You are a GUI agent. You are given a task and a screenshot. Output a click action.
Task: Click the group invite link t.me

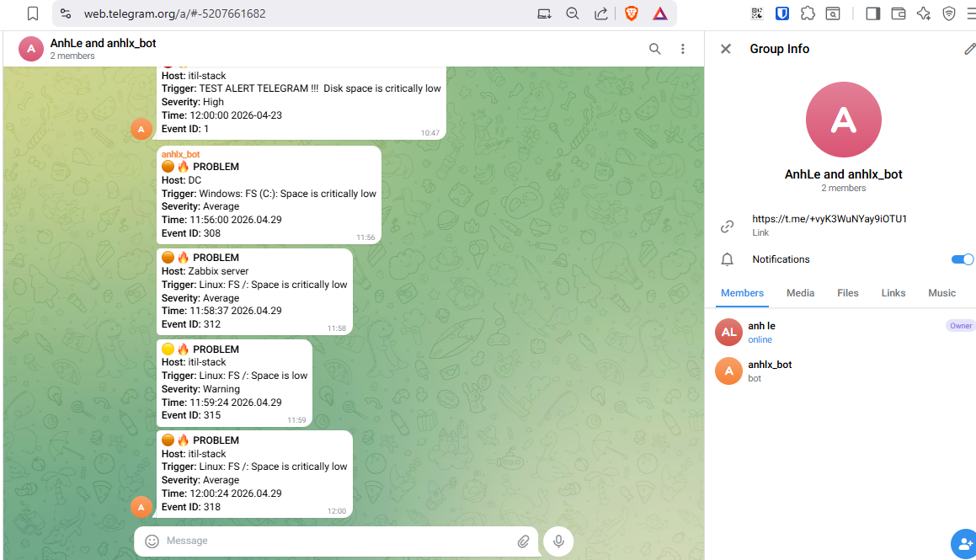point(829,219)
